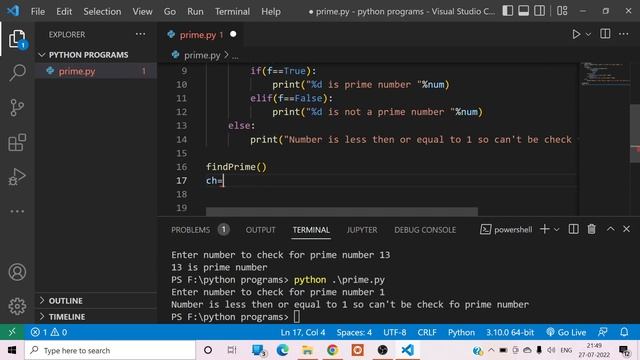Split the terminal panel
The width and height of the screenshot is (640, 360).
coord(573,229)
